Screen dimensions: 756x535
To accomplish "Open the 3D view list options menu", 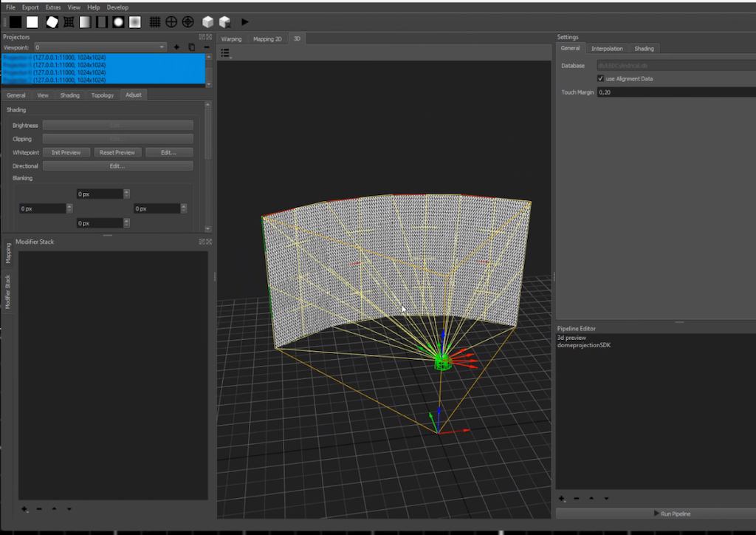I will [225, 53].
